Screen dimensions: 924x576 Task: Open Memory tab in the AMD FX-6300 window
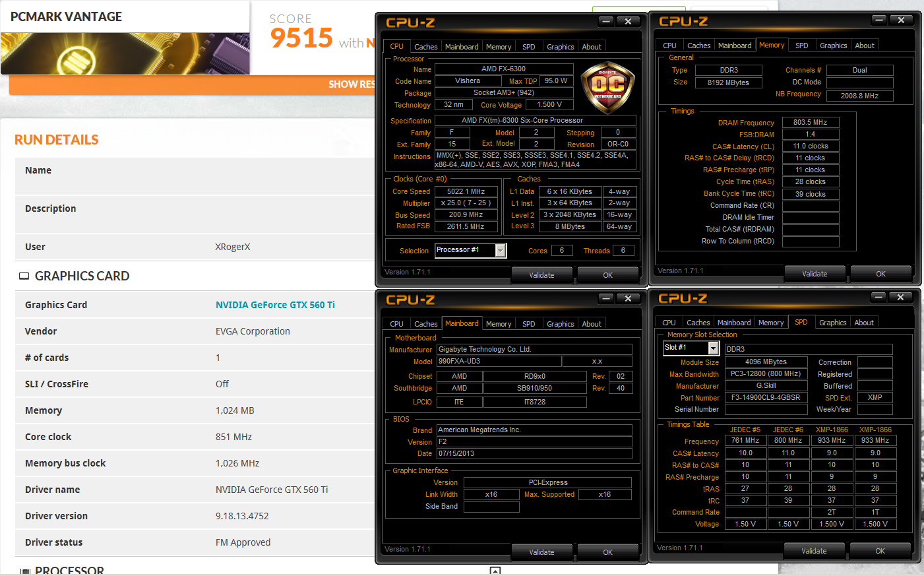click(499, 47)
